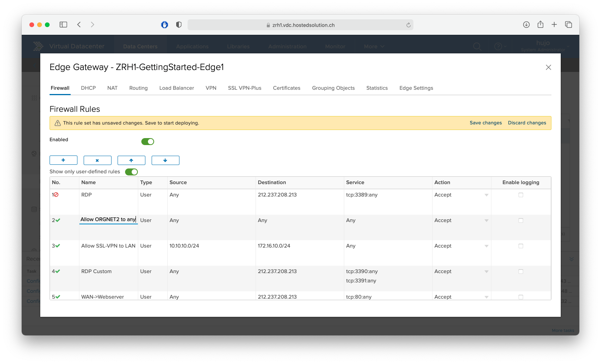The width and height of the screenshot is (601, 364).
Task: Switch to the VPN tab
Action: [x=211, y=88]
